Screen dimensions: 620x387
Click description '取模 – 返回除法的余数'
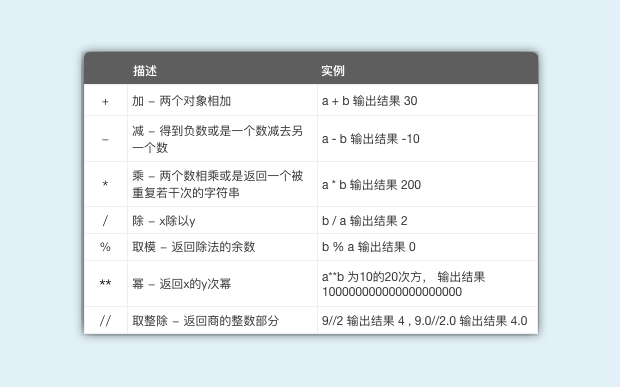click(x=194, y=247)
